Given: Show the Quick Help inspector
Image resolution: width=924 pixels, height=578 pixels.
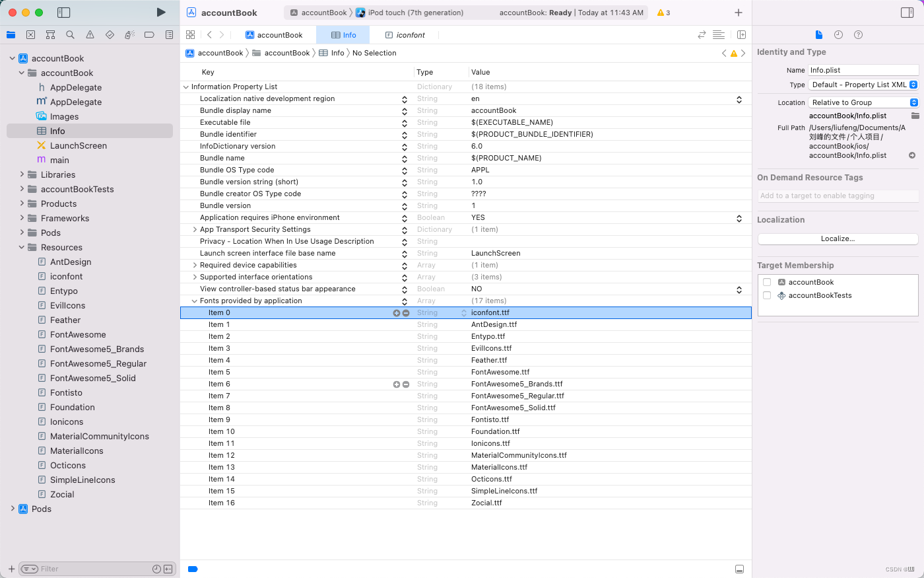Looking at the screenshot, I should (858, 35).
